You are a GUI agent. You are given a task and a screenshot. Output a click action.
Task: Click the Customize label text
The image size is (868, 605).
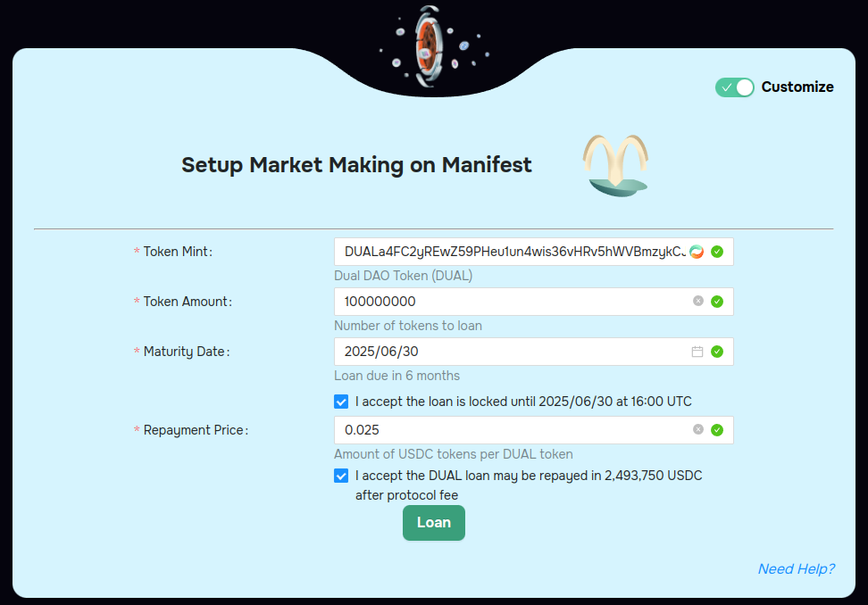pyautogui.click(x=797, y=87)
